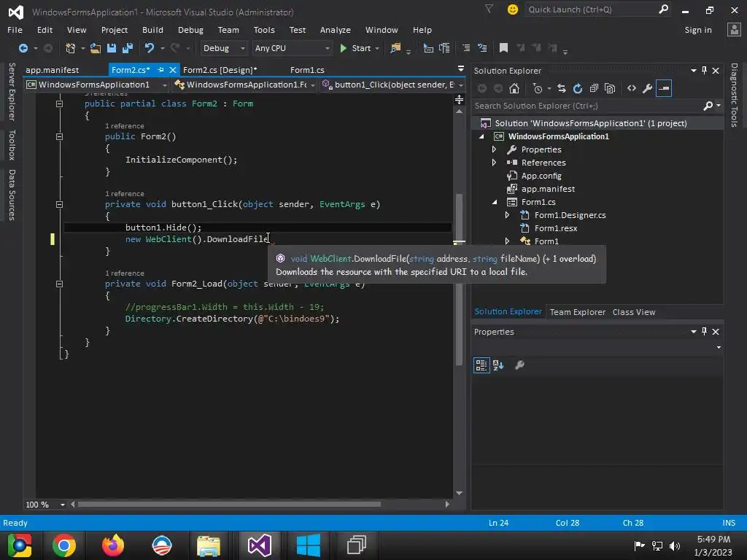Undo the last edit via toolbar arrow
The width and height of the screenshot is (747, 560).
pyautogui.click(x=150, y=48)
